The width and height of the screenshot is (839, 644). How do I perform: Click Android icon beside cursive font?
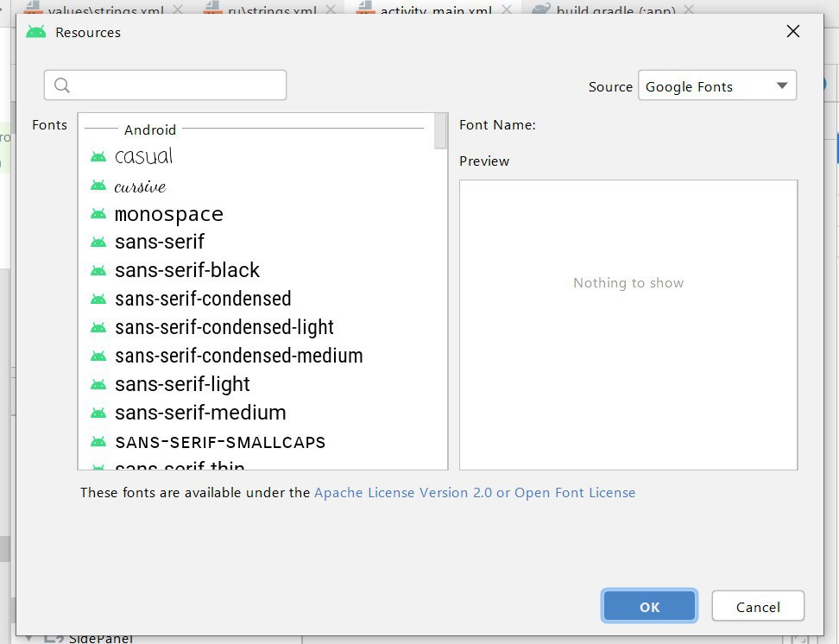point(98,186)
